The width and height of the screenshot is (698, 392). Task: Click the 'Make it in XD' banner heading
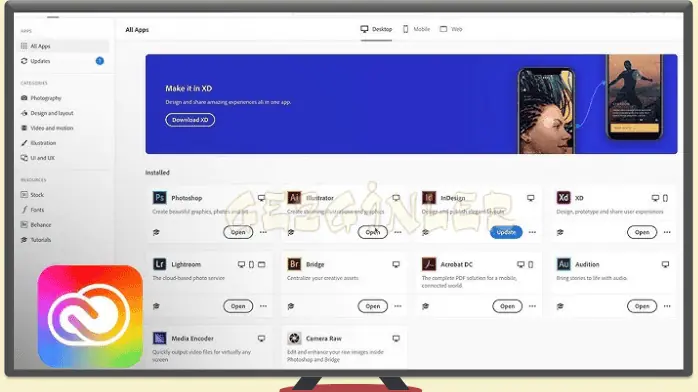tap(189, 89)
